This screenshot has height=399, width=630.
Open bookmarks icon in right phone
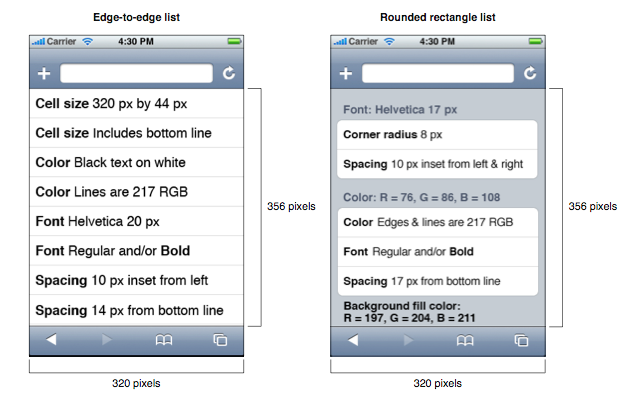[465, 340]
